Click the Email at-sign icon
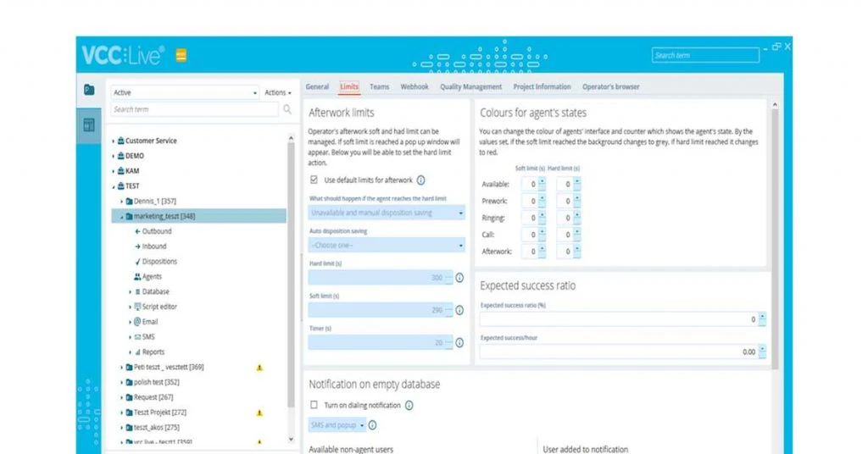This screenshot has height=454, width=868. pos(137,322)
